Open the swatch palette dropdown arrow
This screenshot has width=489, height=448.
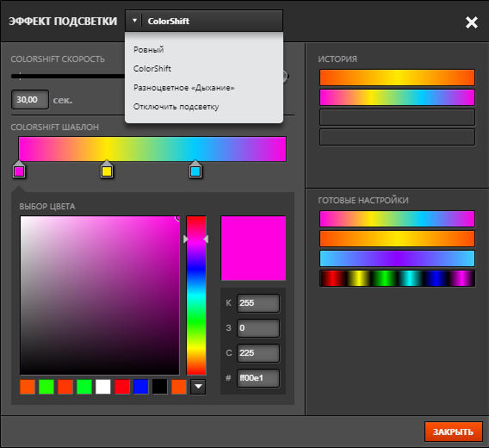pyautogui.click(x=198, y=387)
